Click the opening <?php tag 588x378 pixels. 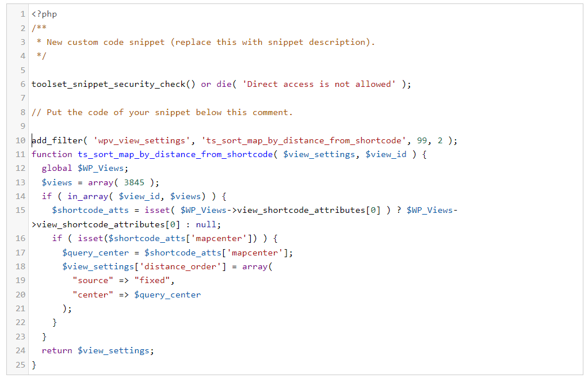44,14
